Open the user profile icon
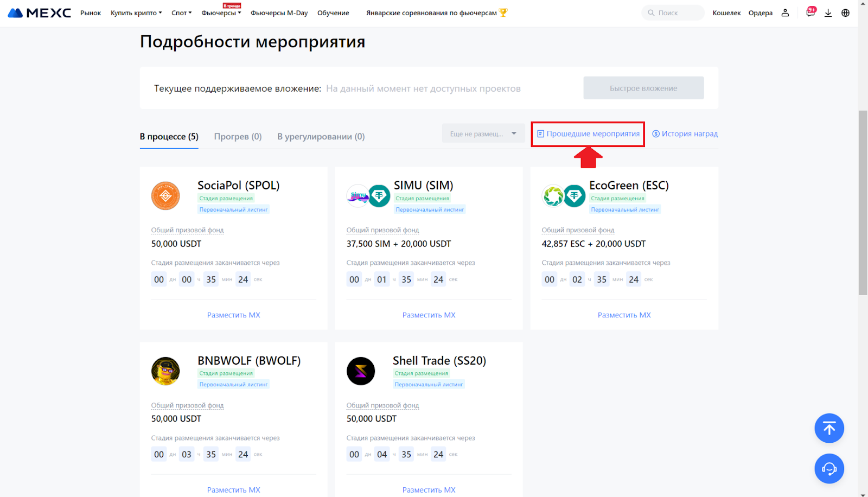This screenshot has height=497, width=868. 785,13
